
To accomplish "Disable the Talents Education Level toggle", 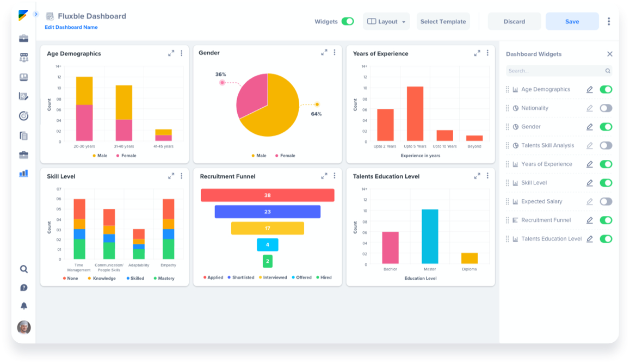I will point(606,239).
